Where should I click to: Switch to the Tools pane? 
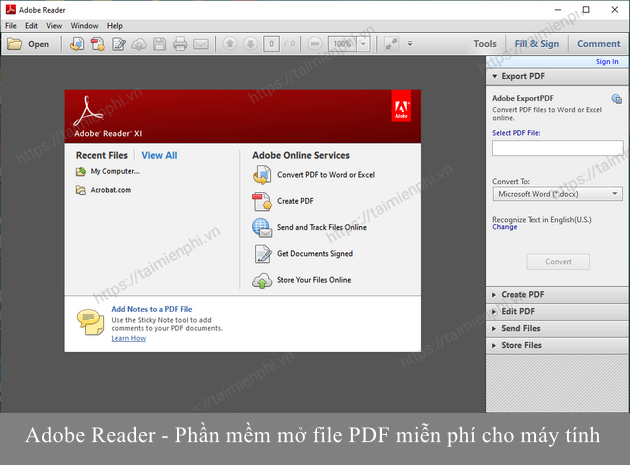485,44
